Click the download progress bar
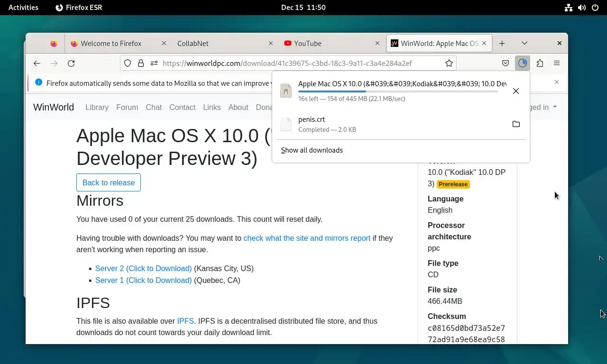The image size is (607, 364). click(x=398, y=91)
